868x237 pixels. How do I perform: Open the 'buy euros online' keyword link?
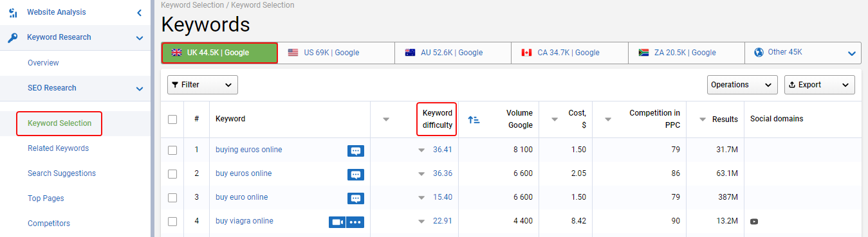click(244, 173)
